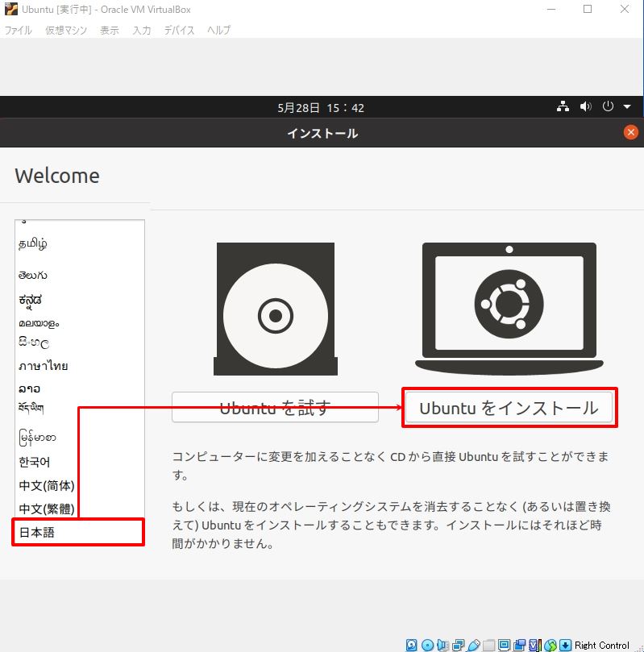The height and width of the screenshot is (652, 644).
Task: Click the 'Ubuntu をインストール' button
Action: (x=509, y=408)
